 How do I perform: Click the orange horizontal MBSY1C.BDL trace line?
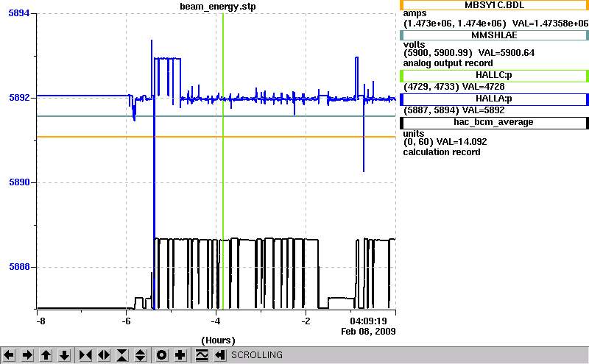216,137
